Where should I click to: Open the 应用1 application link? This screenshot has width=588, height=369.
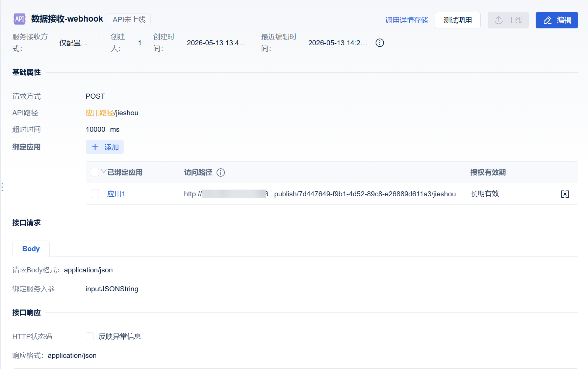tap(116, 194)
